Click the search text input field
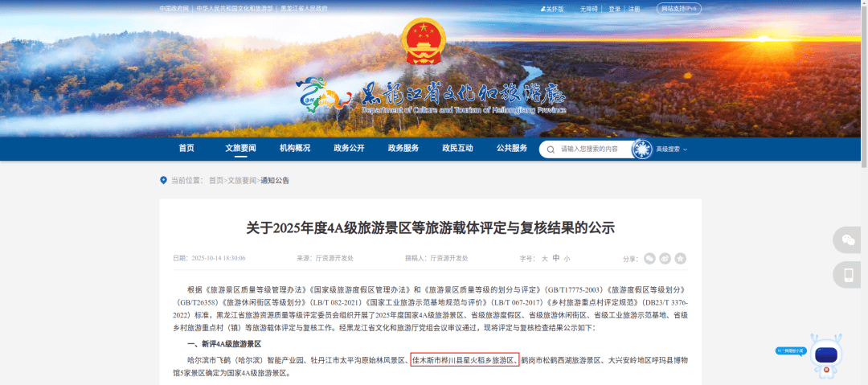This screenshot has height=385, width=868. 595,149
